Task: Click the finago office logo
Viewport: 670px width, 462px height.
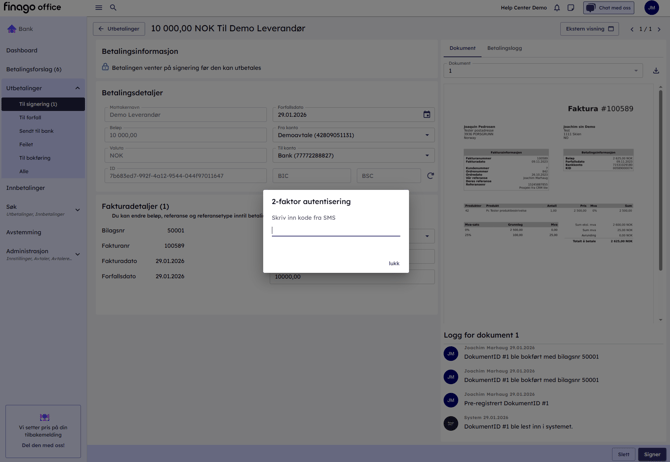Action: [32, 7]
